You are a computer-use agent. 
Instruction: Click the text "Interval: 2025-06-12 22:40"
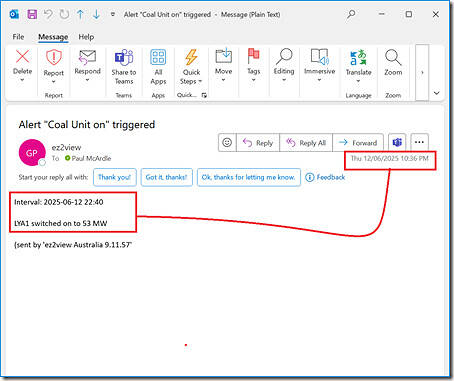[59, 202]
